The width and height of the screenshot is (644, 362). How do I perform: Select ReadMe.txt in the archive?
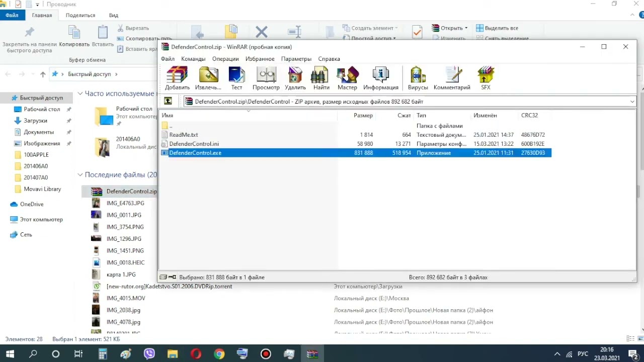(356, 135)
